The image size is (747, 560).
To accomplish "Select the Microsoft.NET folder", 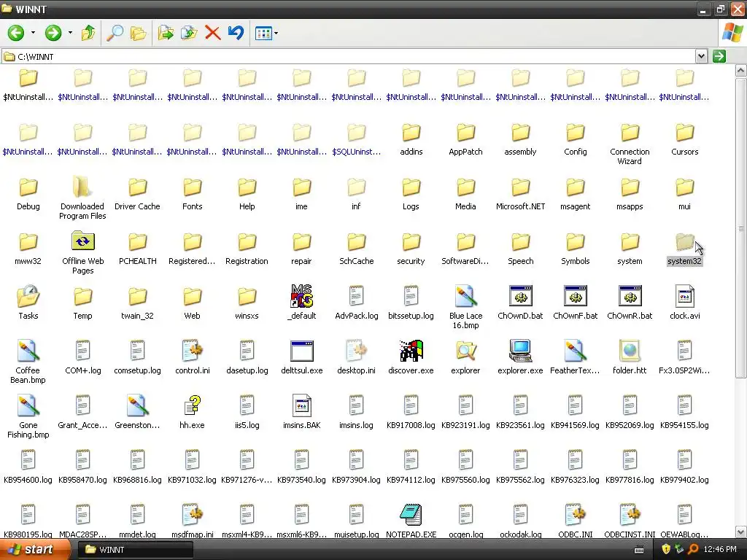I will click(520, 193).
